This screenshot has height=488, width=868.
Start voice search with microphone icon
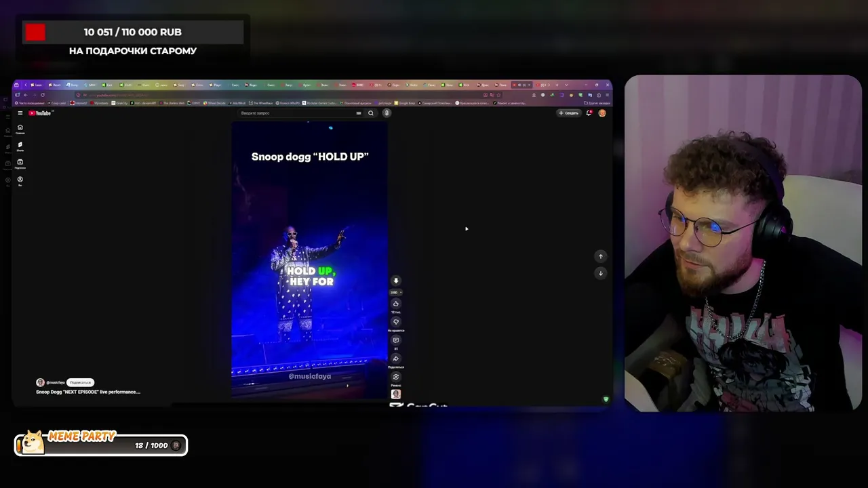pos(387,113)
